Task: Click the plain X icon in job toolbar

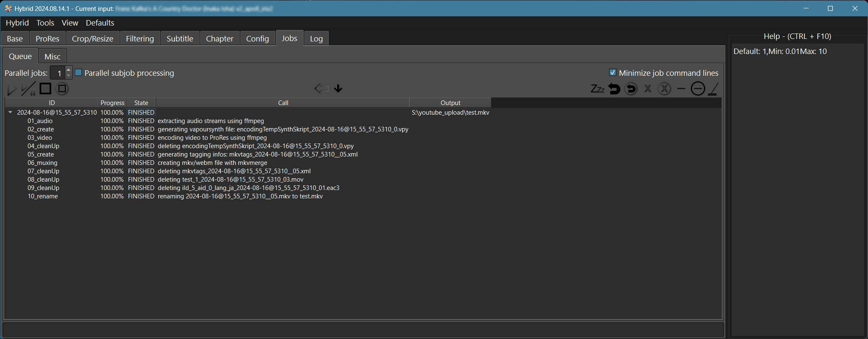Action: coord(648,89)
